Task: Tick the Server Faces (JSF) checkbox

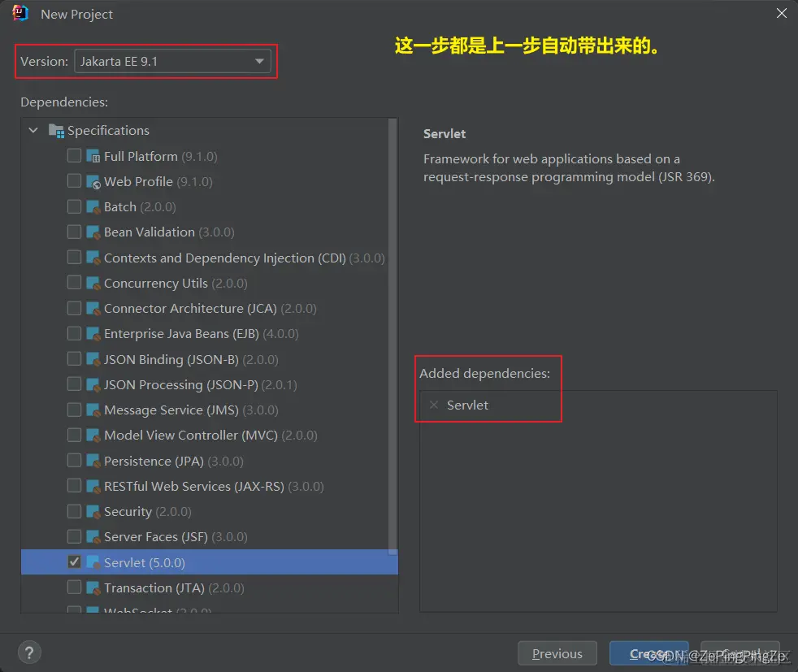Action: pos(74,536)
